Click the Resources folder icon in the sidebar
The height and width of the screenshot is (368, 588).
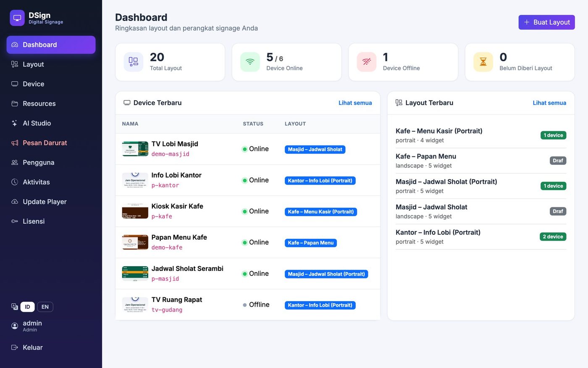pyautogui.click(x=15, y=103)
